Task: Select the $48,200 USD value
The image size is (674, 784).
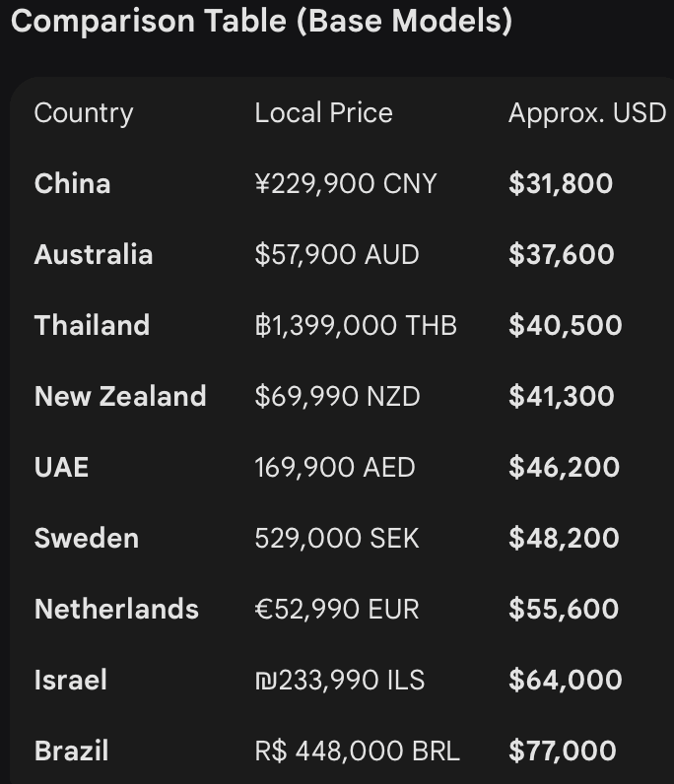Action: (x=564, y=539)
